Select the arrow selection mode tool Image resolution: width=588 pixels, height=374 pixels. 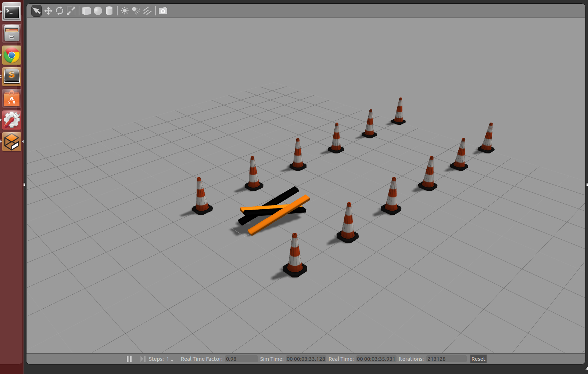coord(36,11)
